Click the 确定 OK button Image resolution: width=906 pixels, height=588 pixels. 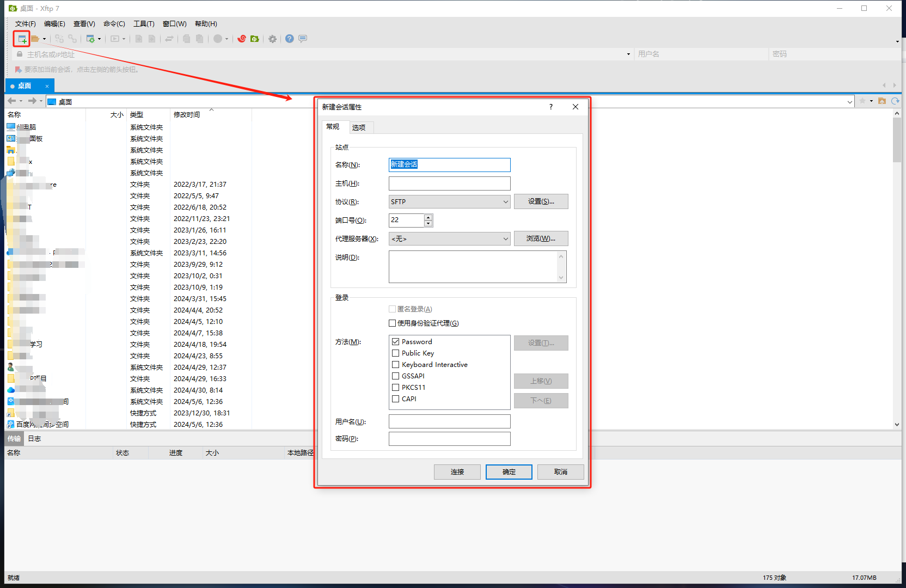[x=509, y=472]
